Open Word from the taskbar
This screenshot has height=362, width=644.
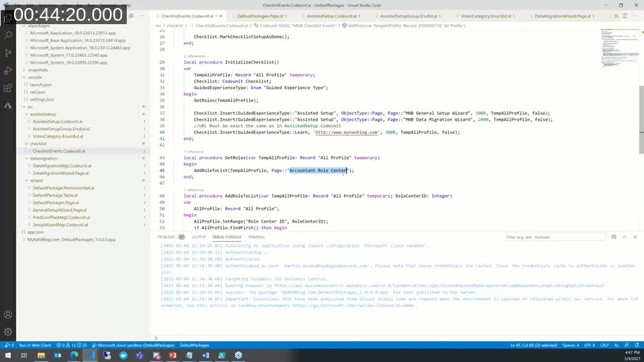click(x=205, y=355)
